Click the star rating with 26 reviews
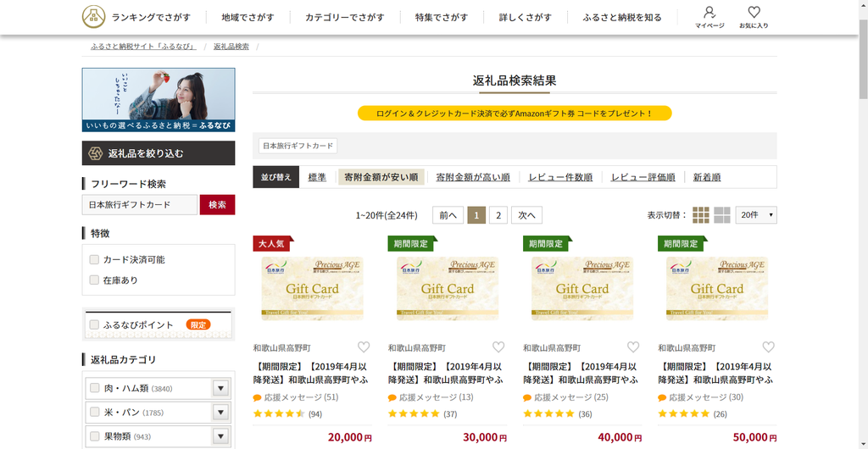 tap(684, 413)
